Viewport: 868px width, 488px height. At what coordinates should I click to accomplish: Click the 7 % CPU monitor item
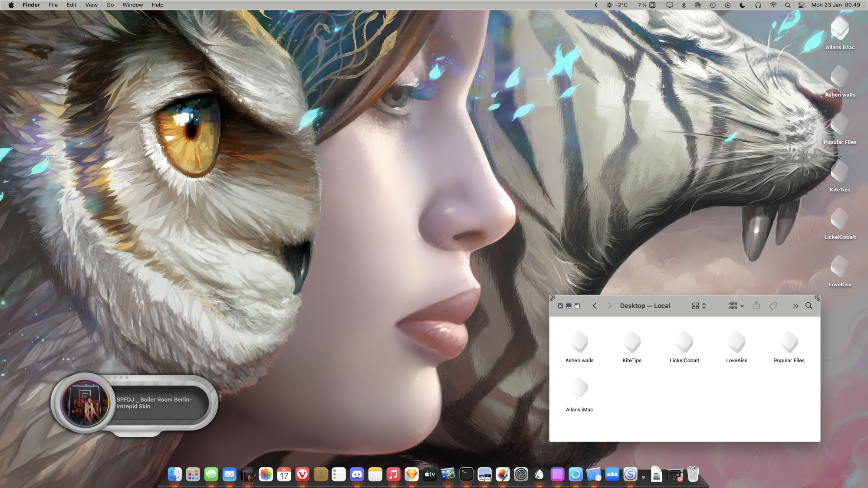pos(647,5)
